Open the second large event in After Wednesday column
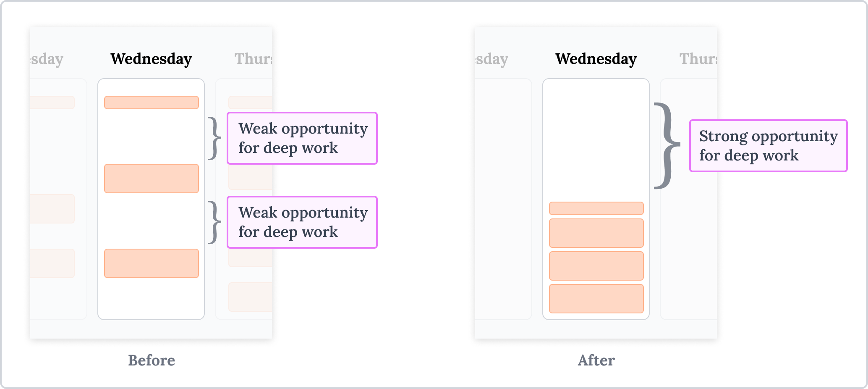868x389 pixels. pos(596,266)
